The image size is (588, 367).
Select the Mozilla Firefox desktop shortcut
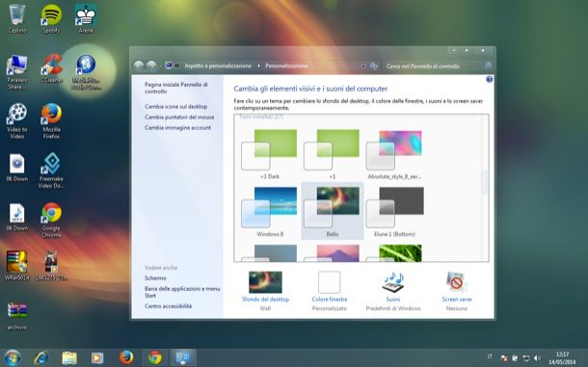click(x=51, y=120)
